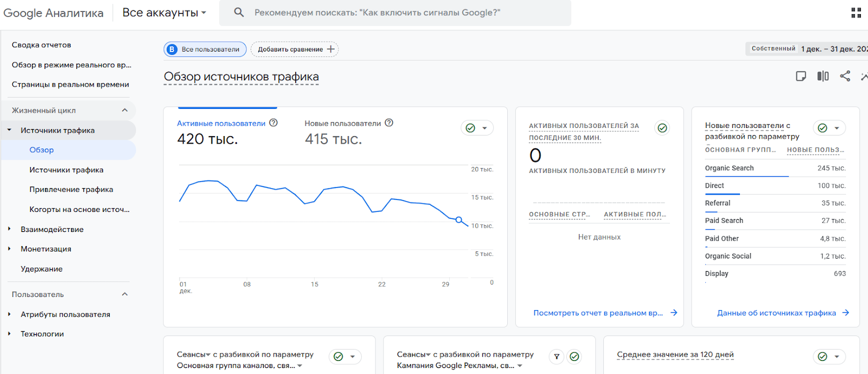Open Все аккаунты account selector
The image size is (868, 374).
coord(164,12)
